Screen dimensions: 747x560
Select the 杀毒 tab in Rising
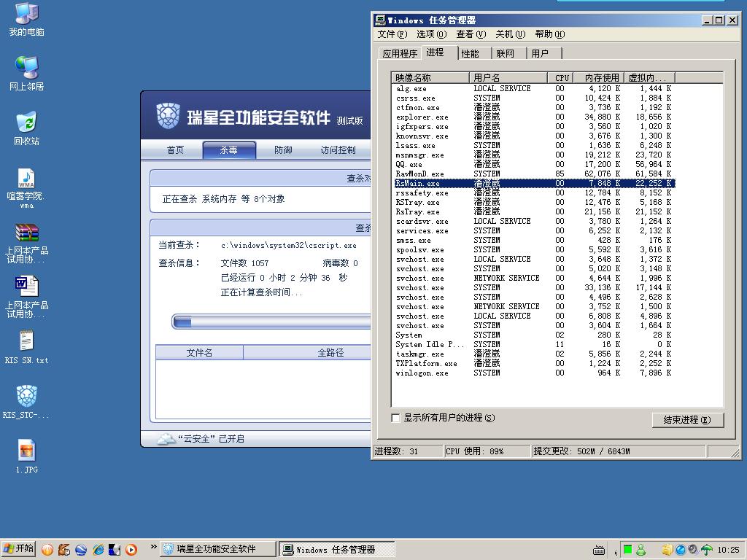[x=229, y=150]
